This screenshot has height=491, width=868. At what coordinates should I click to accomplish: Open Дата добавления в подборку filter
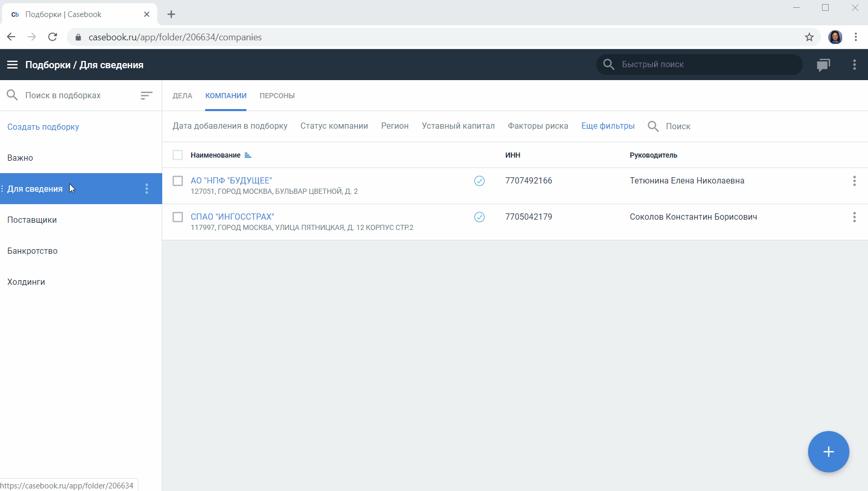coord(230,126)
